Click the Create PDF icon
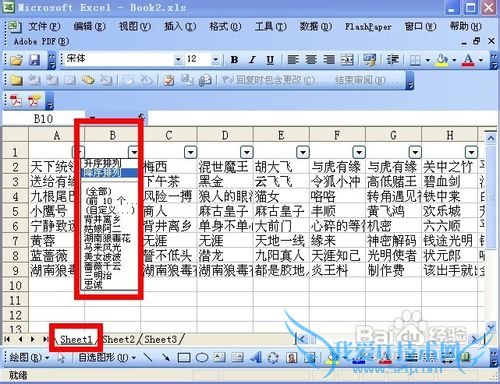Viewport: 500px width, 384px height. [x=16, y=100]
